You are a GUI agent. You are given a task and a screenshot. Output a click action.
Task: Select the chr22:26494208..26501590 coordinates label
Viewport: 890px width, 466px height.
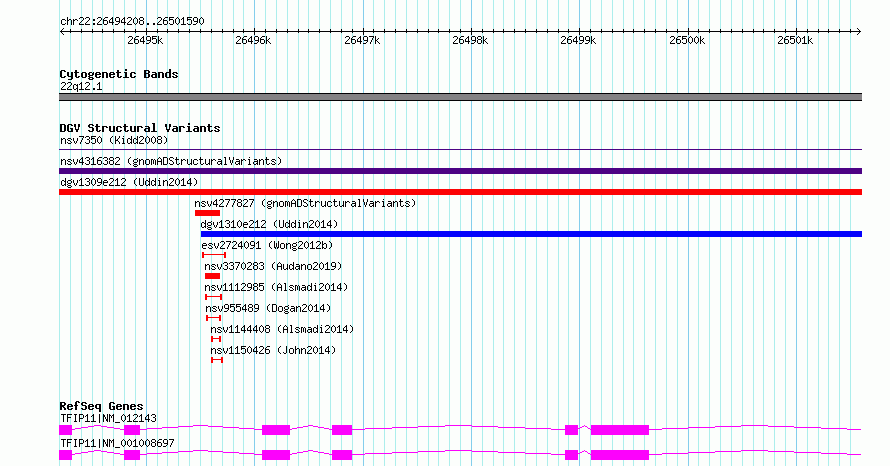(x=132, y=22)
